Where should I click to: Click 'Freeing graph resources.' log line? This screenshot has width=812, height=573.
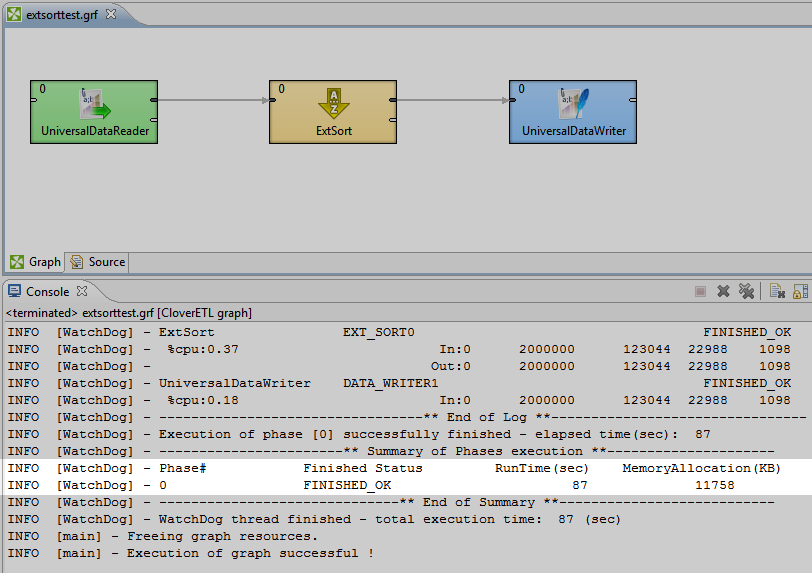pyautogui.click(x=163, y=536)
